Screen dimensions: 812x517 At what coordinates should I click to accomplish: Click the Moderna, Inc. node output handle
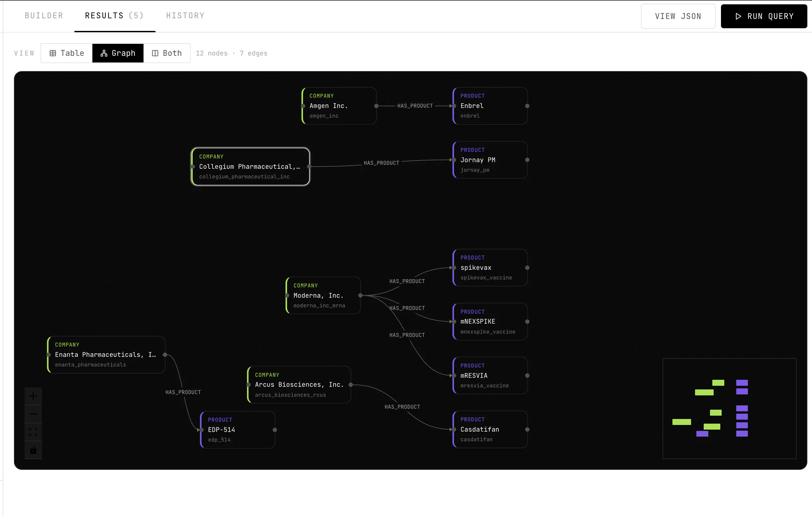[360, 295]
